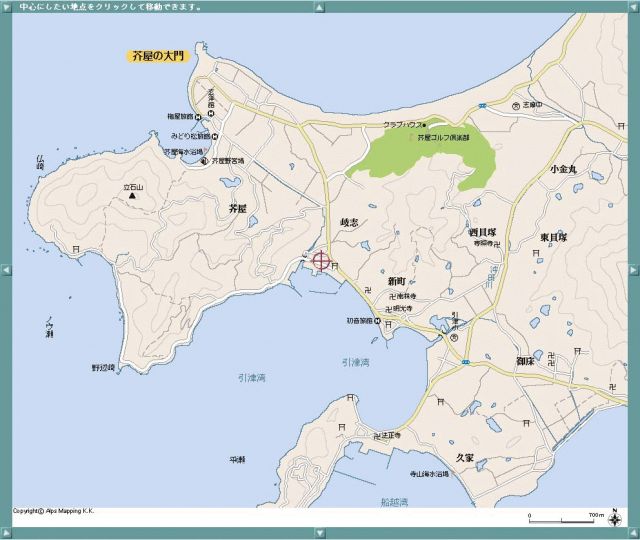The width and height of the screenshot is (640, 540).
Task: Click the bottom-left corner scroll arrow
Action: point(6,533)
